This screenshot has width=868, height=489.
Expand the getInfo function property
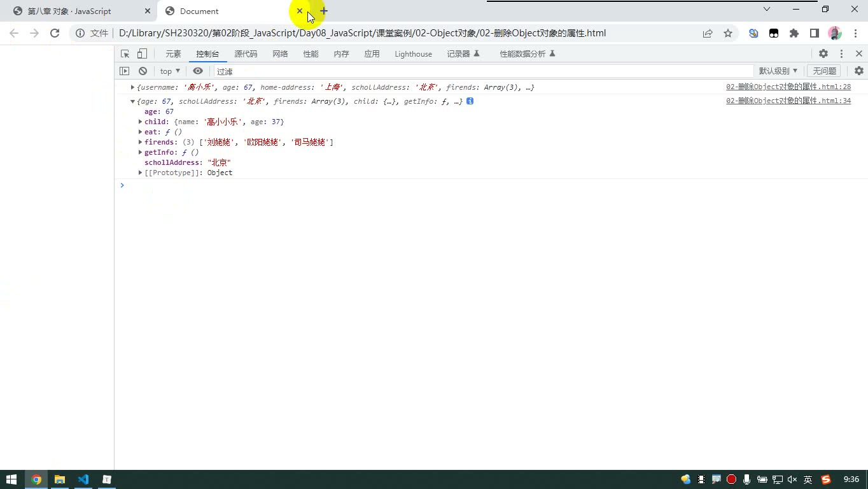140,152
